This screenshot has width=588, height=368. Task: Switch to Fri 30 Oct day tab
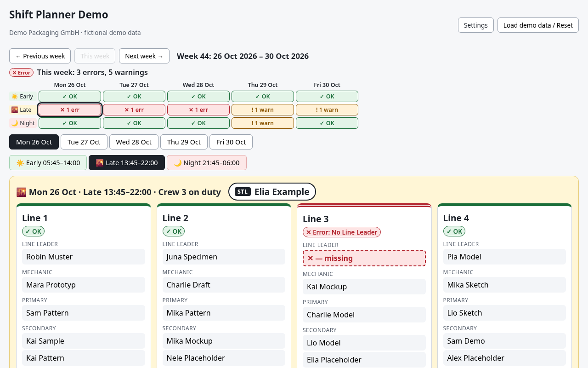pos(231,142)
